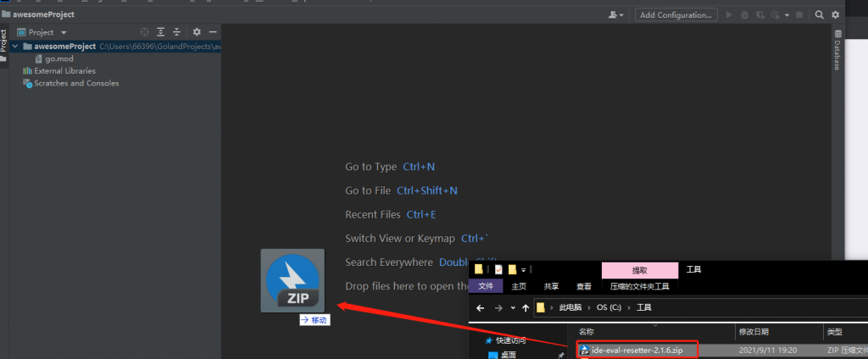
Task: Click Explorer up-one-level arrow
Action: (x=526, y=307)
